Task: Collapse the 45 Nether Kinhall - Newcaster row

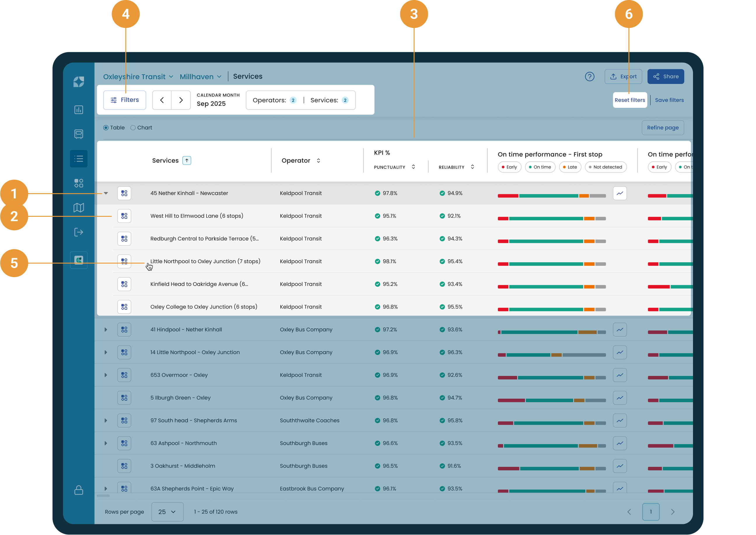Action: tap(106, 193)
